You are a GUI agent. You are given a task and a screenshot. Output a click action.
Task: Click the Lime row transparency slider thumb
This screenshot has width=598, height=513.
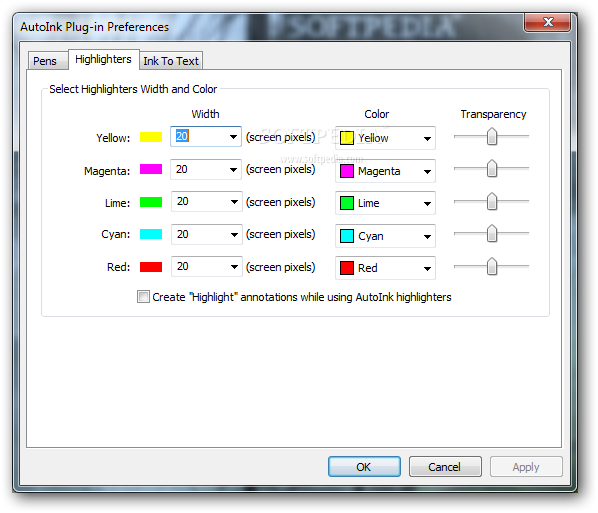[492, 201]
